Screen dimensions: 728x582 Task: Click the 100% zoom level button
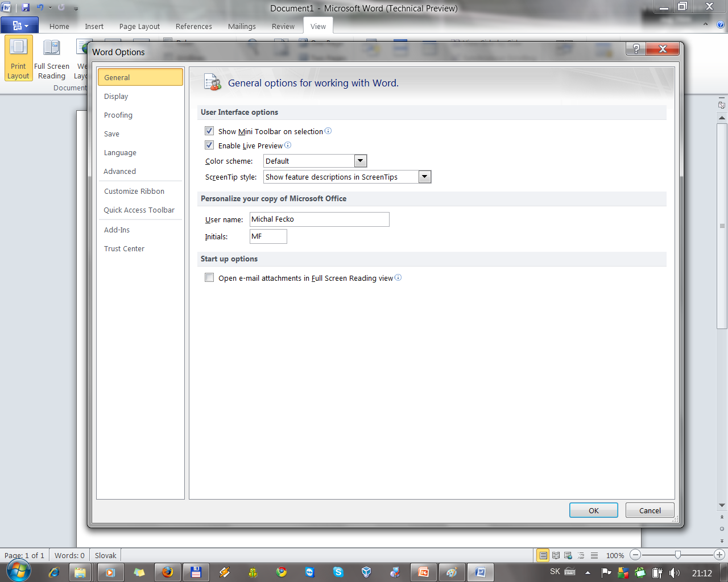click(615, 555)
